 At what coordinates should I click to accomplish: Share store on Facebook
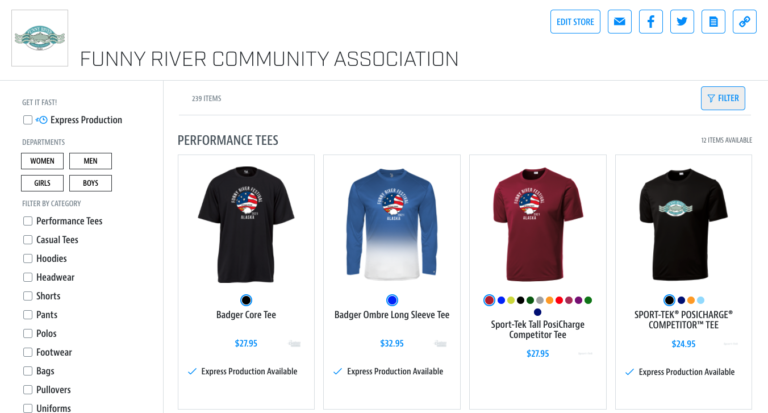coord(651,22)
